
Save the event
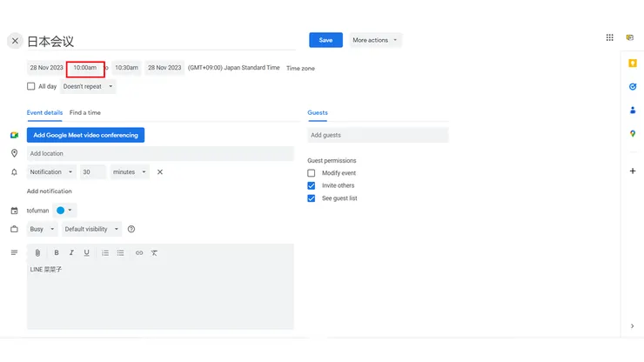[325, 40]
